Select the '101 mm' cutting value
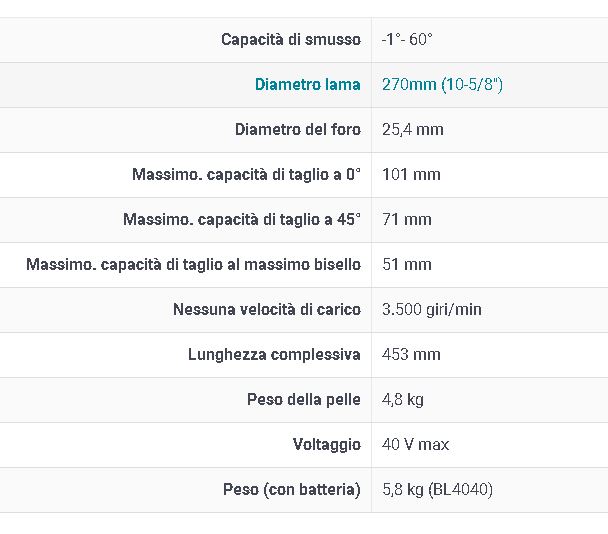The height and width of the screenshot is (534, 608). tap(411, 175)
